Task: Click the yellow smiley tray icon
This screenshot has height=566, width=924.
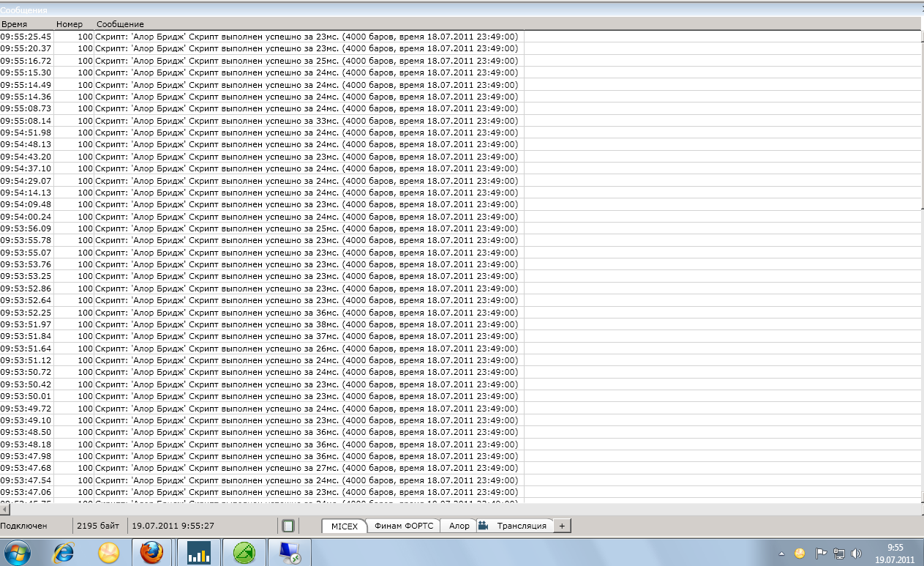Action: coord(800,554)
